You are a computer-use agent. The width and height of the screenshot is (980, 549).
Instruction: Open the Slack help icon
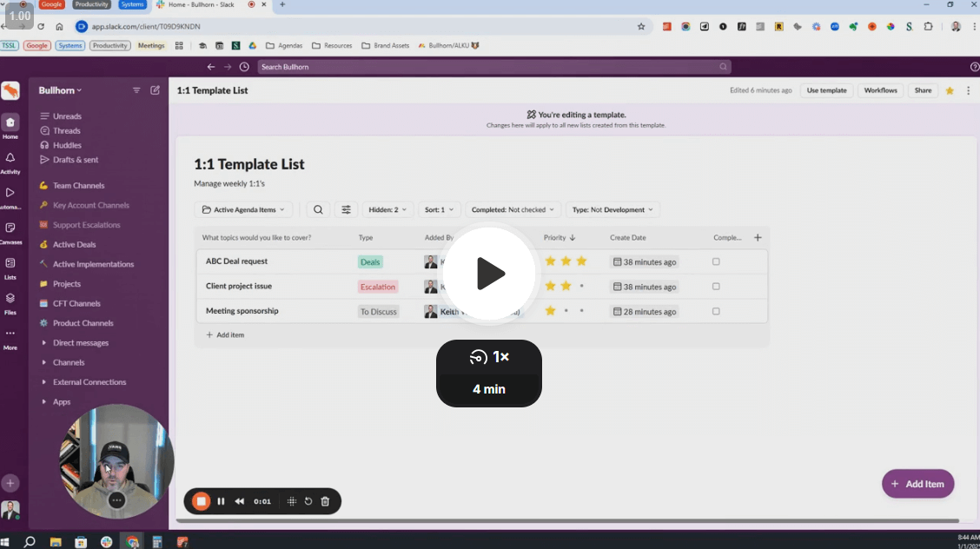[x=974, y=67]
